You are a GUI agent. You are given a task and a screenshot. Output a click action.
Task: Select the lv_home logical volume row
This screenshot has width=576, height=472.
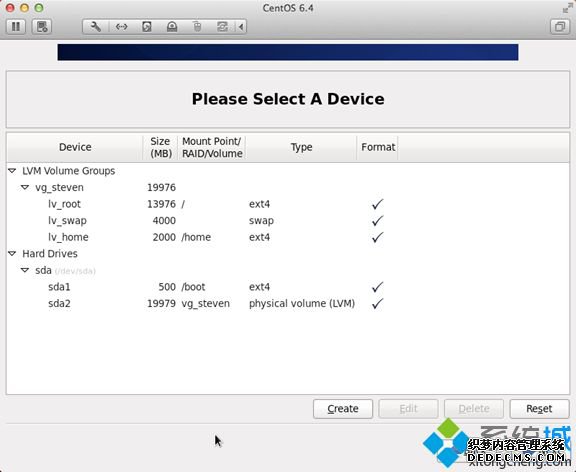click(288, 237)
